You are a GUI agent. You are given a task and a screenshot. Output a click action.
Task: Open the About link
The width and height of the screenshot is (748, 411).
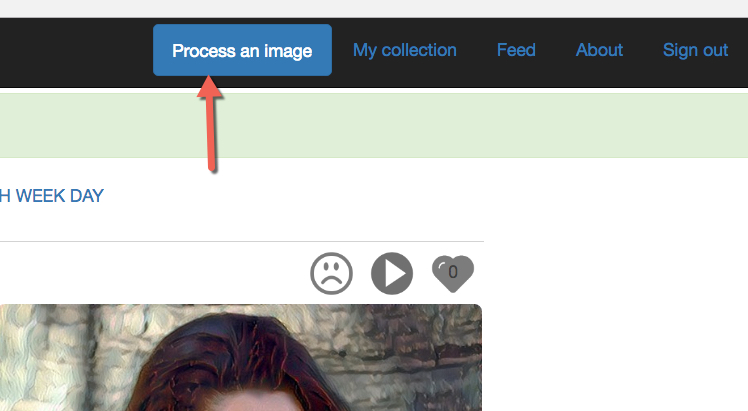point(599,50)
